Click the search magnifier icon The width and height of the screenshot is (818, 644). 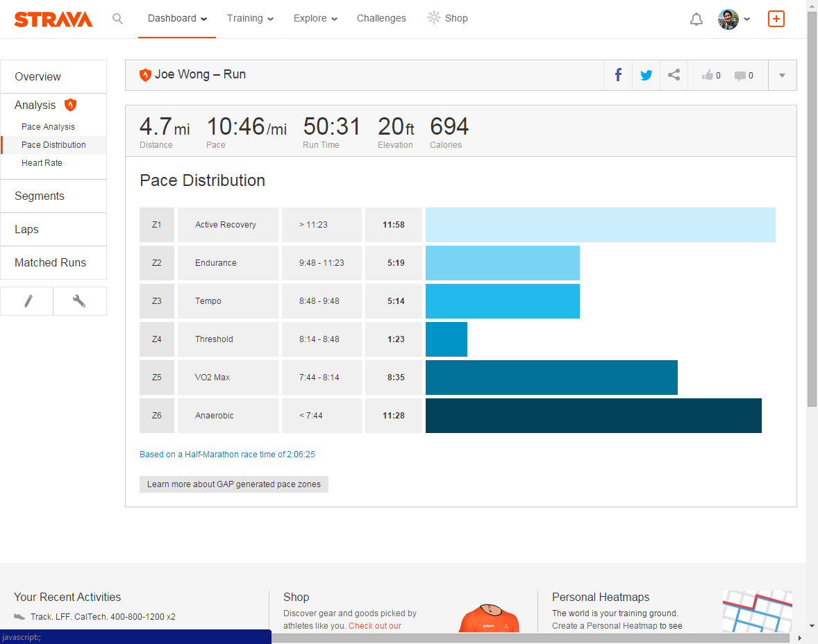tap(117, 19)
